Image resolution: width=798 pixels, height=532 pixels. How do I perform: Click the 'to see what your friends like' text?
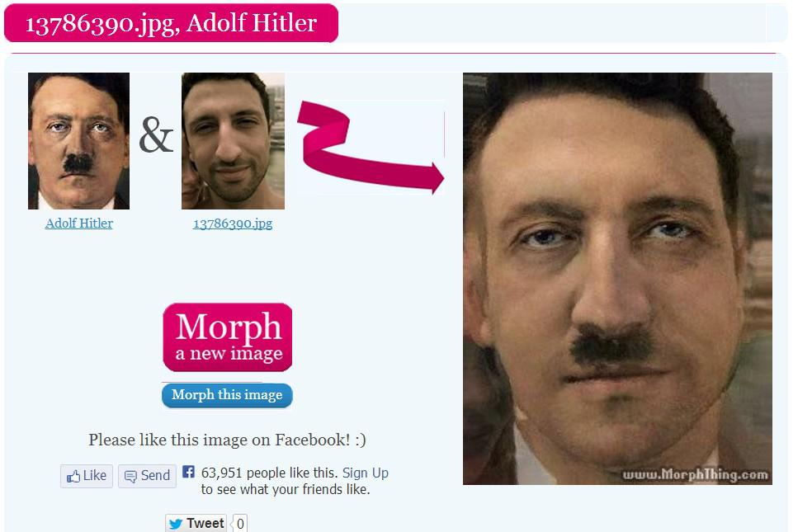[286, 489]
